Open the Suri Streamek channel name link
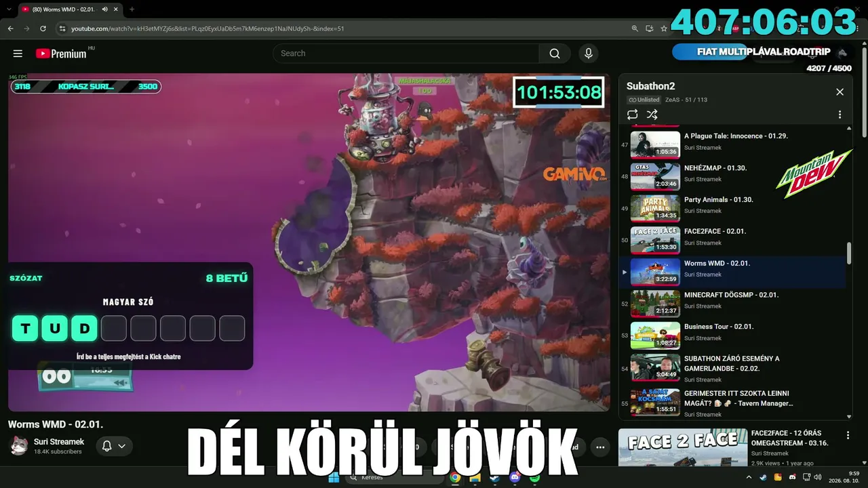This screenshot has width=868, height=488. pyautogui.click(x=59, y=442)
